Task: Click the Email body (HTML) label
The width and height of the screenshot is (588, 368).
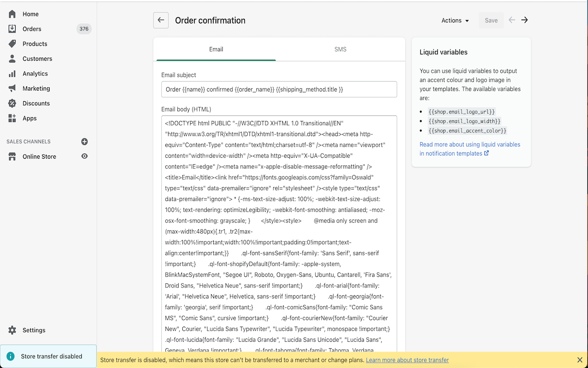Action: click(x=186, y=109)
